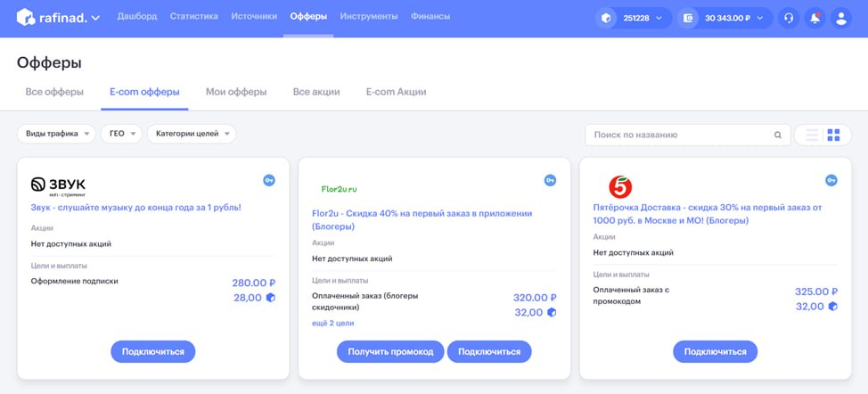
Task: Focus the Поиск по названию search field
Action: (x=687, y=135)
